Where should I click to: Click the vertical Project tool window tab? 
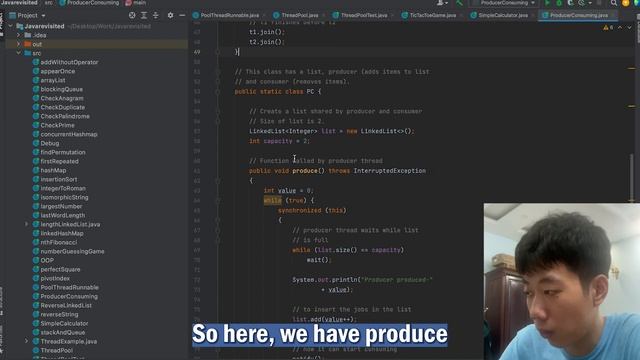point(1,21)
